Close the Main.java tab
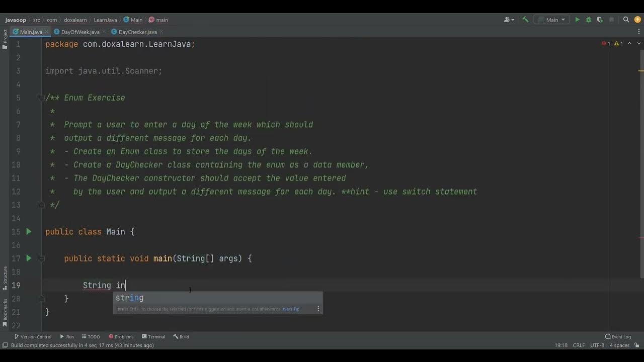 (x=47, y=32)
